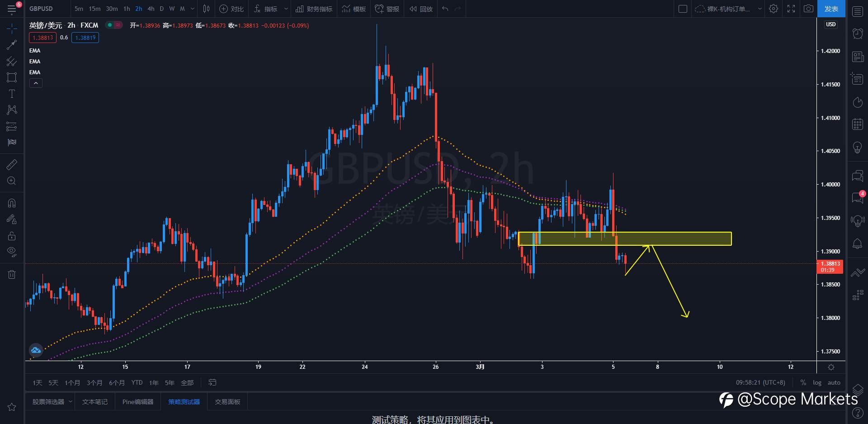Viewport: 868px width, 424px height.
Task: Open USD currency selector on price axis
Action: [831, 24]
